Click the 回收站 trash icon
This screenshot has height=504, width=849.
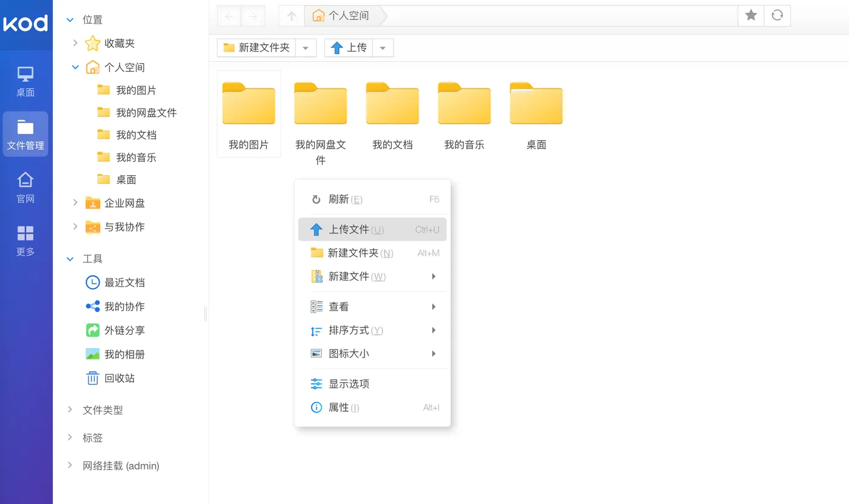92,378
